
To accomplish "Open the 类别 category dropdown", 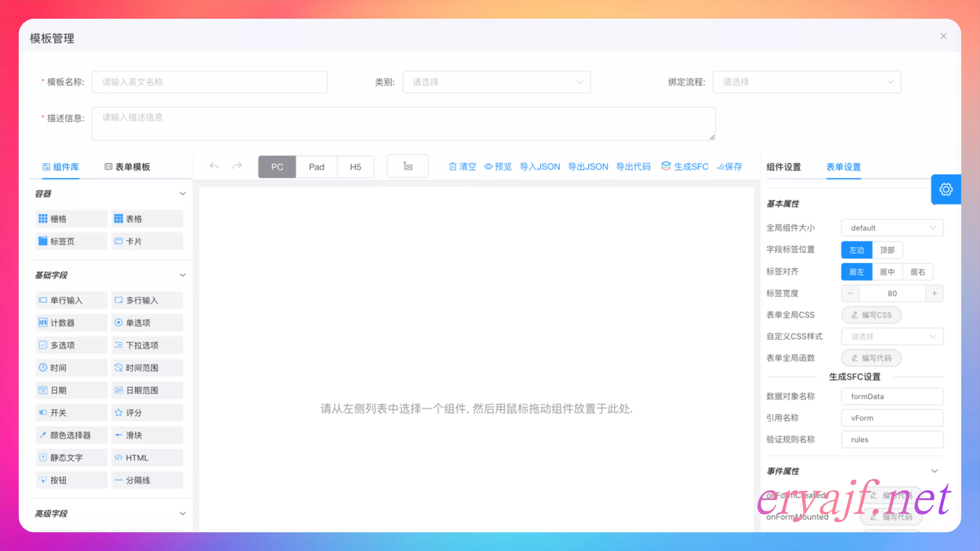I will (497, 82).
